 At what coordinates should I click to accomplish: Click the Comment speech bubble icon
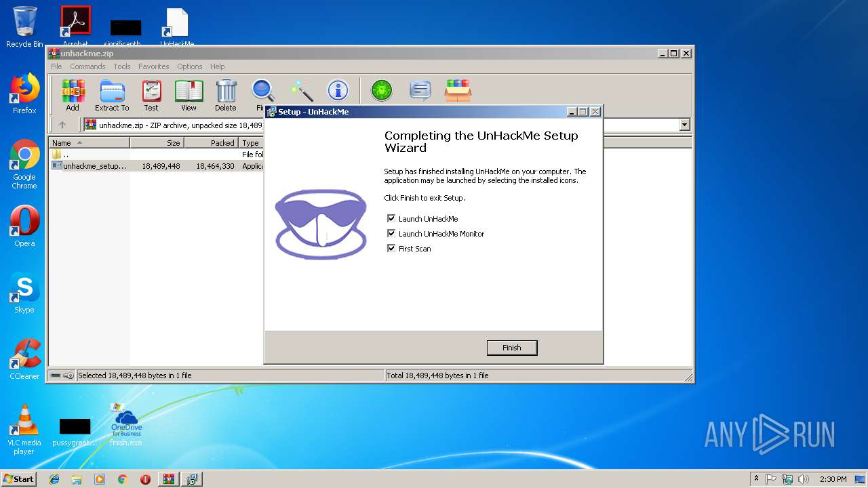pyautogui.click(x=420, y=90)
